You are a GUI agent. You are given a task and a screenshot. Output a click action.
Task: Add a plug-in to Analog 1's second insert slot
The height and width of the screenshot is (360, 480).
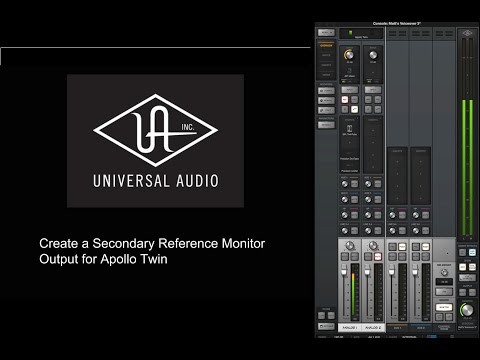click(x=349, y=143)
